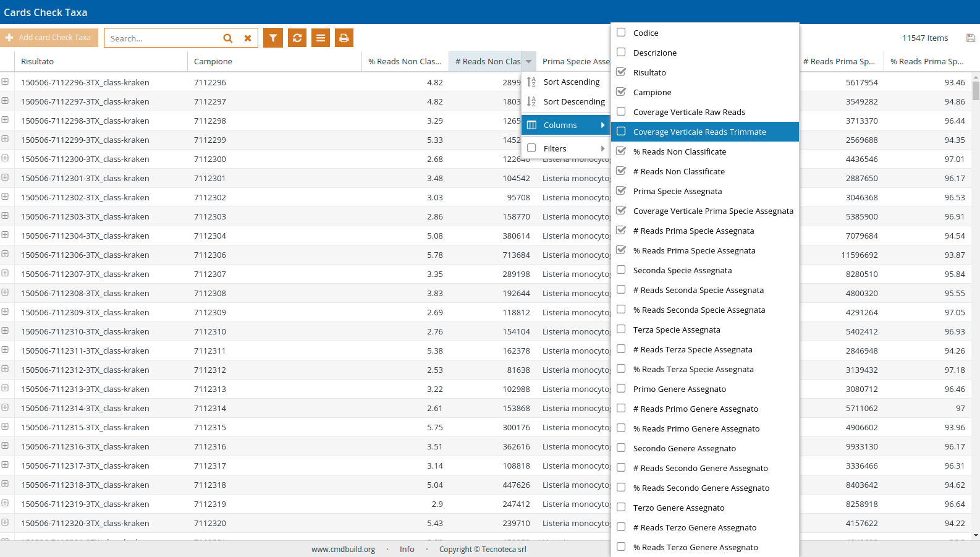The width and height of the screenshot is (980, 557).
Task: Click the Sort Ascending icon entry
Action: pyautogui.click(x=531, y=82)
